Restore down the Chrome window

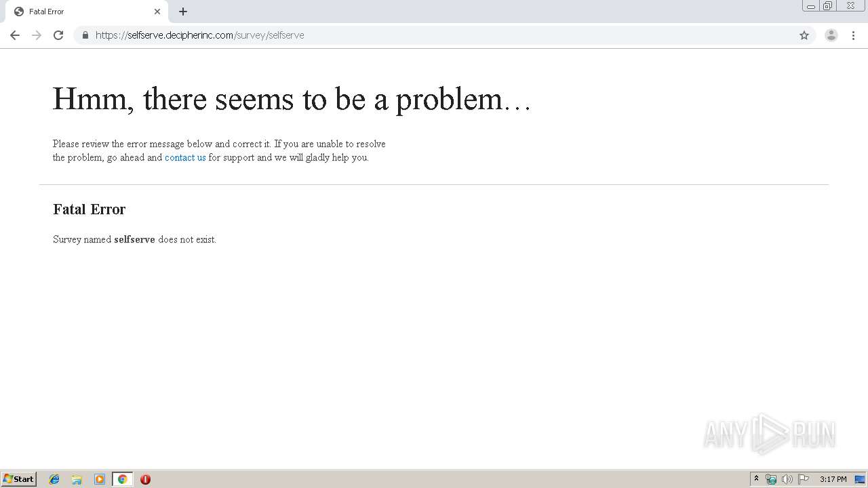click(828, 6)
